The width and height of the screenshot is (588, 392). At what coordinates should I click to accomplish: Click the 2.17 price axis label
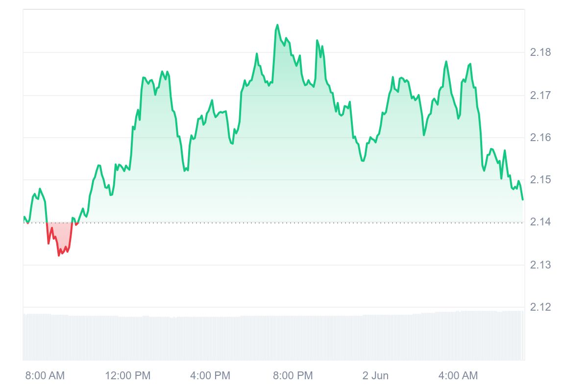[540, 95]
